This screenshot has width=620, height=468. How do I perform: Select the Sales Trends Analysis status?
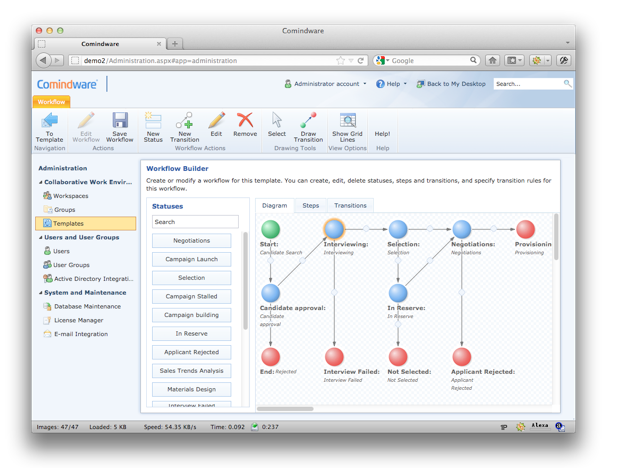(192, 370)
